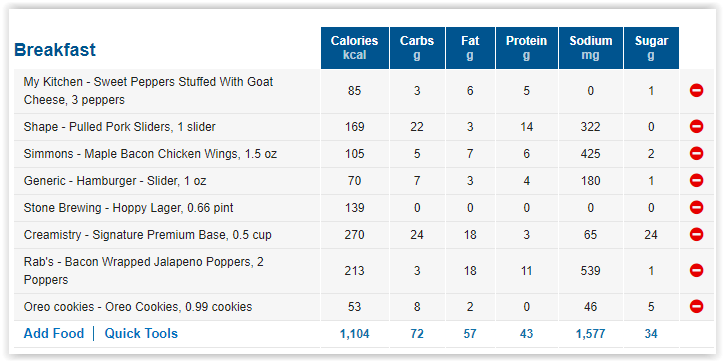Open the Breakfast meal heading
The height and width of the screenshot is (362, 724).
point(55,49)
